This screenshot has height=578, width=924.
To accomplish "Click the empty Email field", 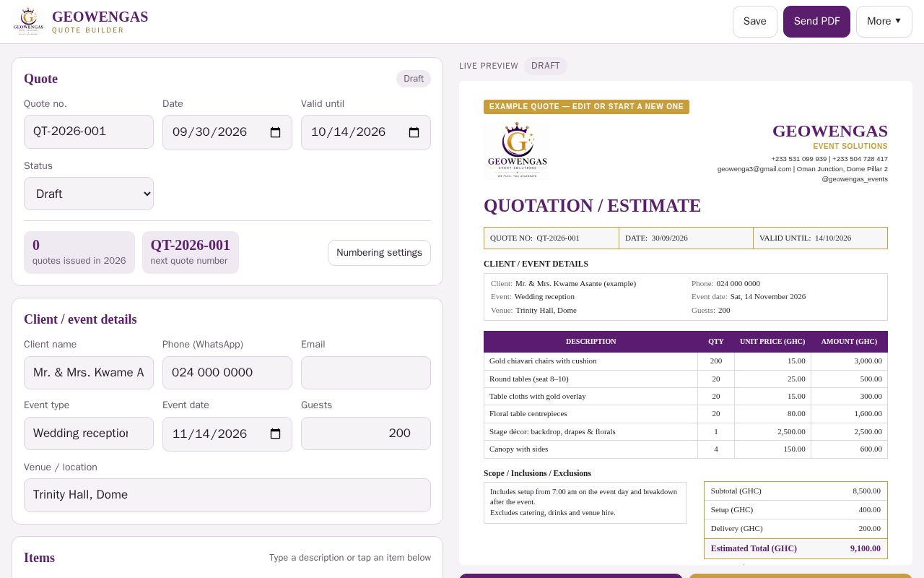I will click(x=366, y=373).
